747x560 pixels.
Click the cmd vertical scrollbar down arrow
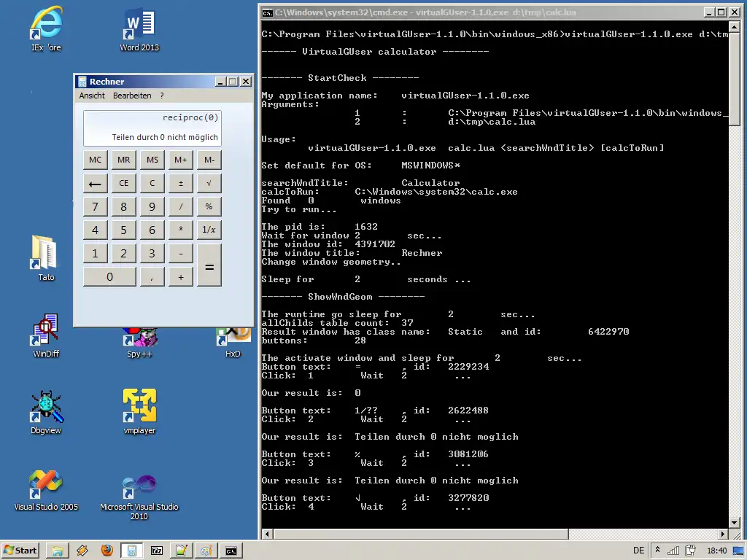coord(734,524)
